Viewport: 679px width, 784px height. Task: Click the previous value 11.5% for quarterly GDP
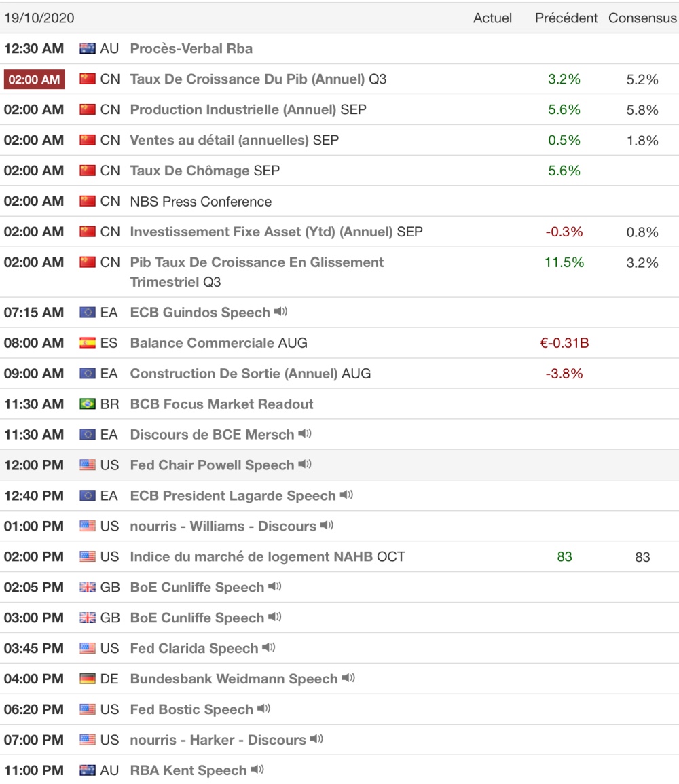pyautogui.click(x=564, y=262)
